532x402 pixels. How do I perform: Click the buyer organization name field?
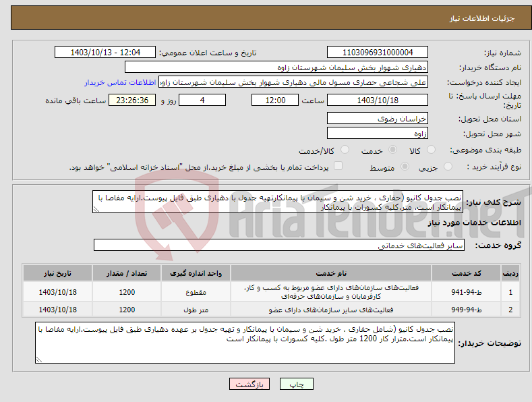[276, 67]
